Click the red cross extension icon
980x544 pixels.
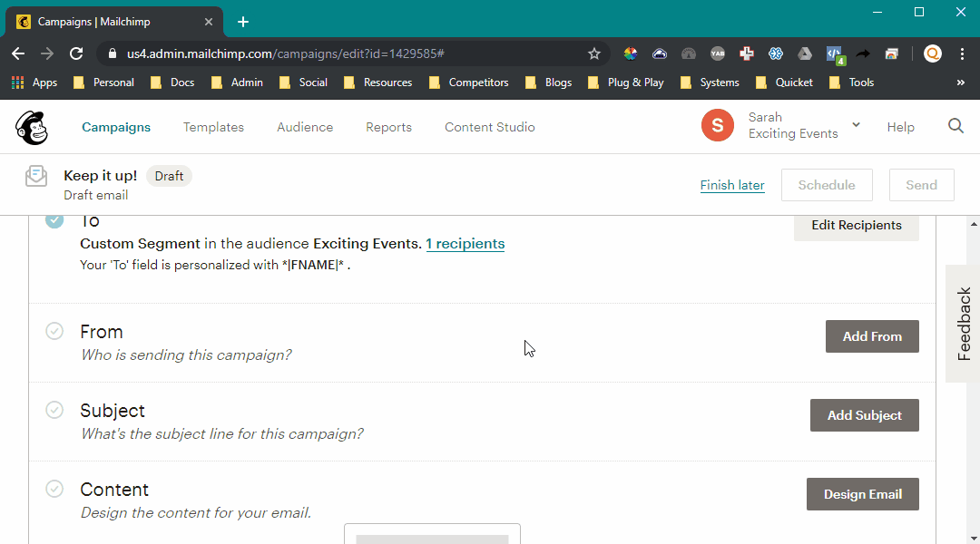point(746,53)
